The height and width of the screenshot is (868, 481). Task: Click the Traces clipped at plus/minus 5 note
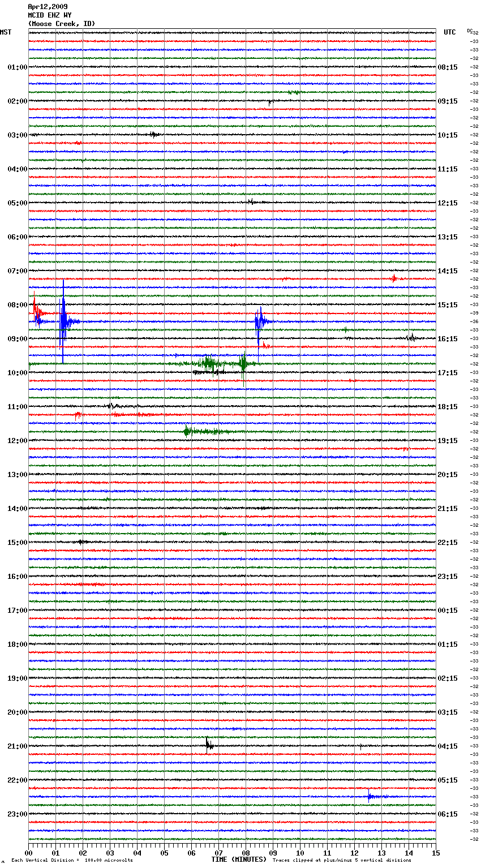point(342,860)
